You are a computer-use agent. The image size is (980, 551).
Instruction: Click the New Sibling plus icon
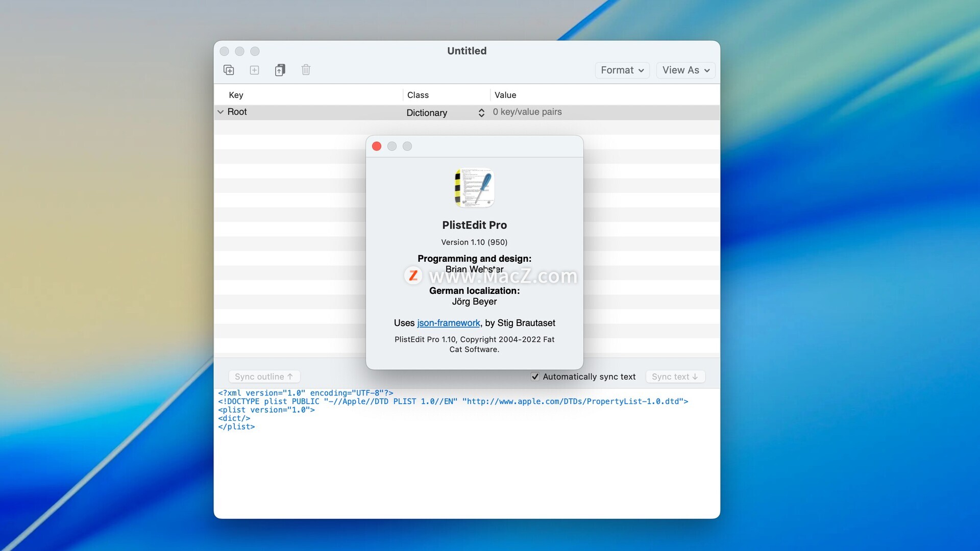[x=254, y=70]
